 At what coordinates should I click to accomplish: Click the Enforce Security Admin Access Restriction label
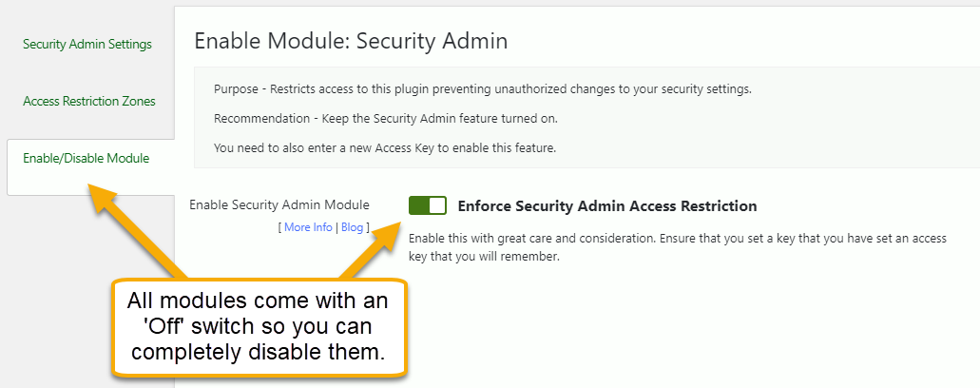(606, 205)
